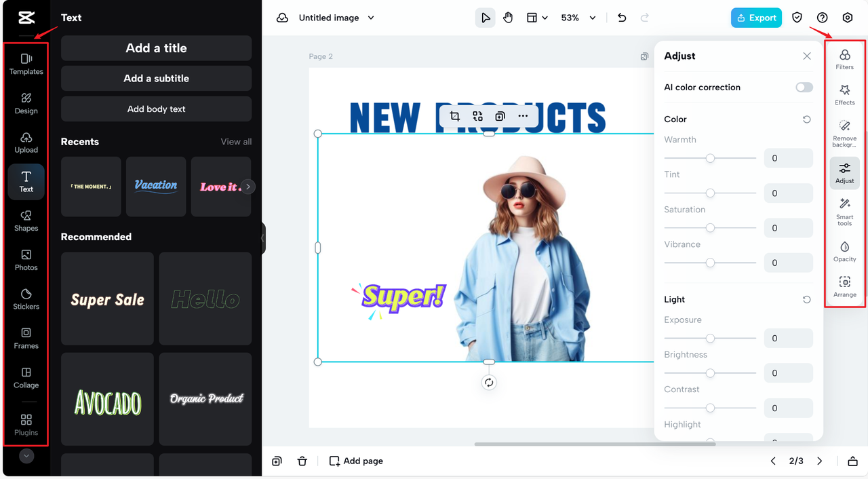
Task: Open the settings hexagon icon
Action: pos(848,18)
